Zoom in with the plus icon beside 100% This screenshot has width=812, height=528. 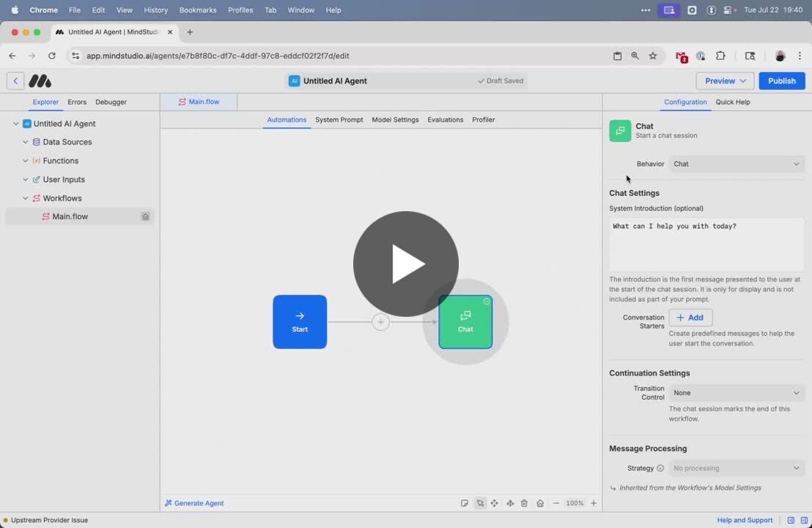(594, 503)
